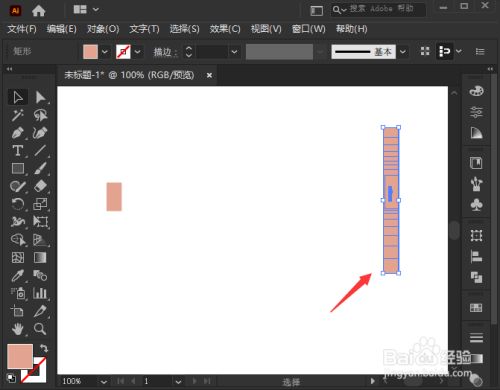Select the Shaper tool
Viewport: 500px width, 390px height.
pos(17,186)
